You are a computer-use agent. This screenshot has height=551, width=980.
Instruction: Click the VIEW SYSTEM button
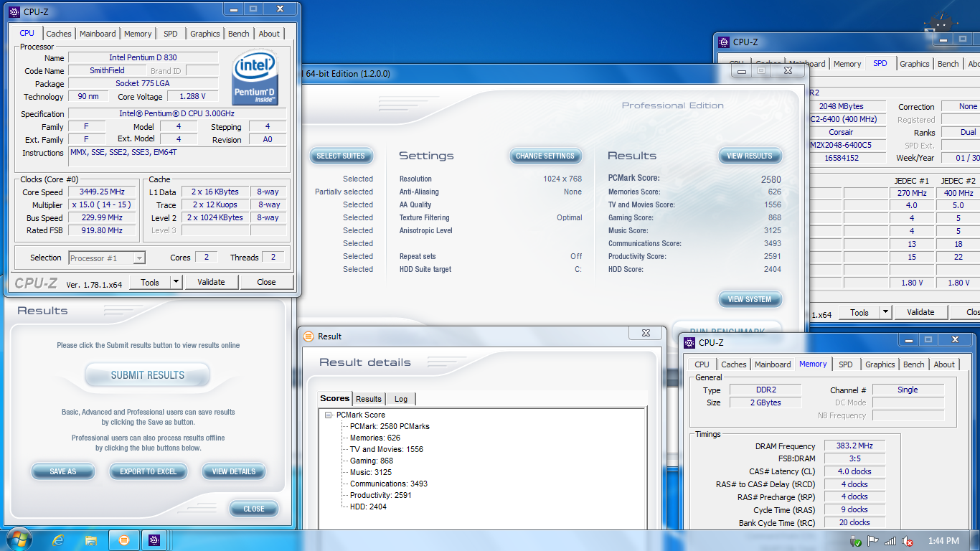click(x=750, y=299)
